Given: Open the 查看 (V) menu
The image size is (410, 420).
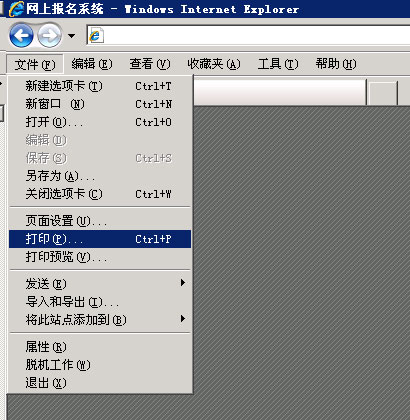Looking at the screenshot, I should pos(150,64).
